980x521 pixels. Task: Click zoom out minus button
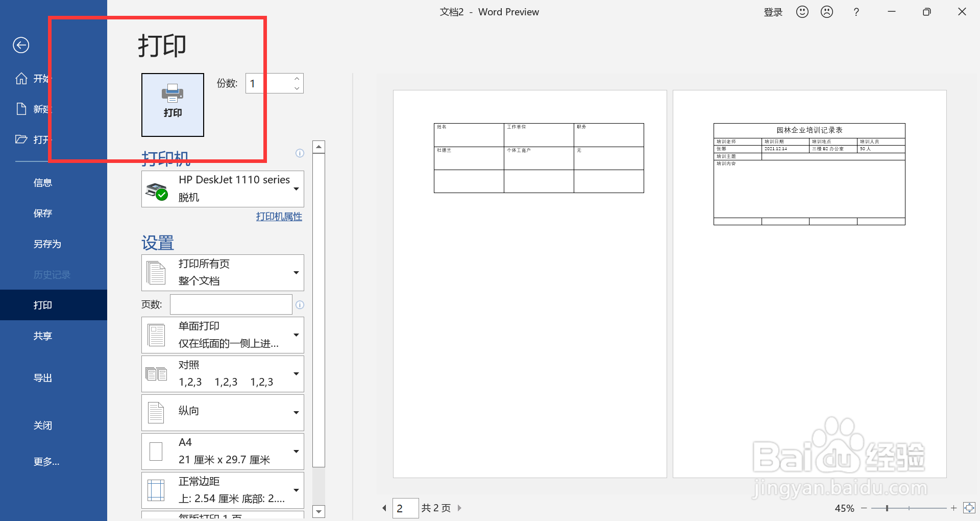point(864,508)
